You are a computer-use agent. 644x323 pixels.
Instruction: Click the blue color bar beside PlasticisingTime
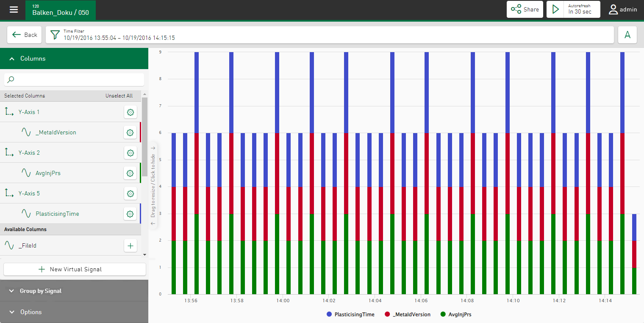tap(140, 214)
